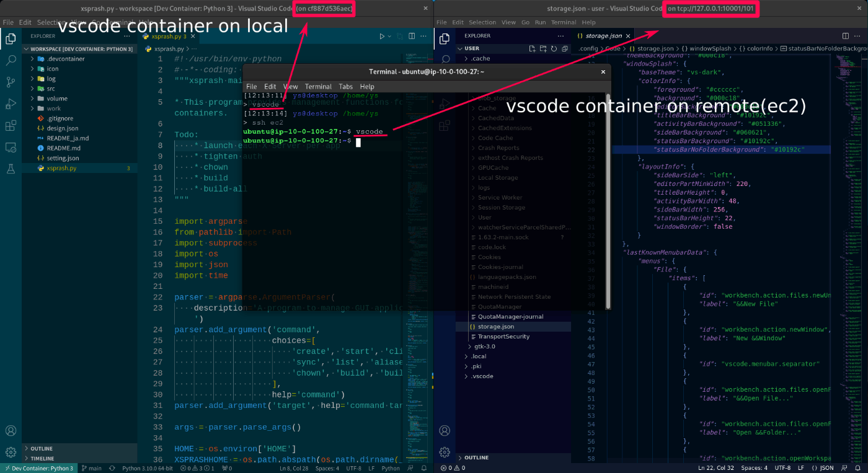
Task: Create new folder in USER folder
Action: point(542,48)
